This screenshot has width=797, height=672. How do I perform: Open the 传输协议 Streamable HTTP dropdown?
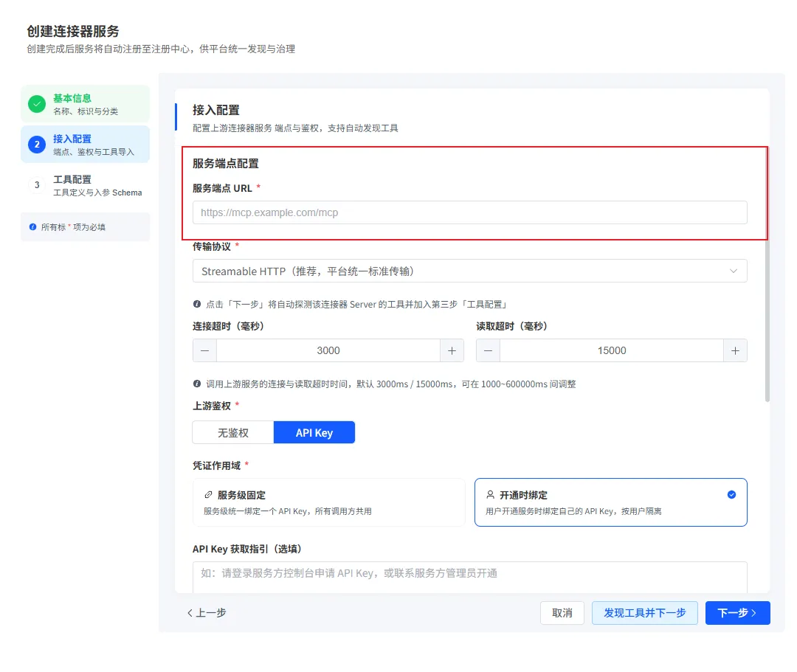pyautogui.click(x=469, y=271)
